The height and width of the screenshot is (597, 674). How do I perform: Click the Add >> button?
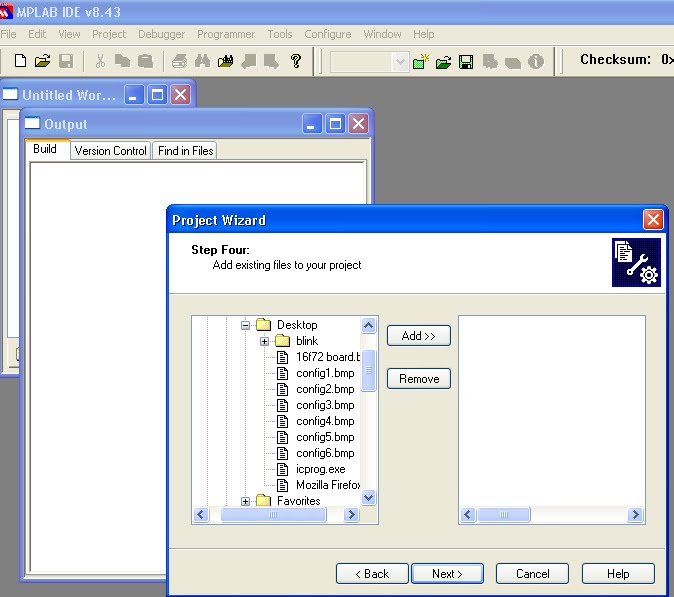(x=419, y=336)
